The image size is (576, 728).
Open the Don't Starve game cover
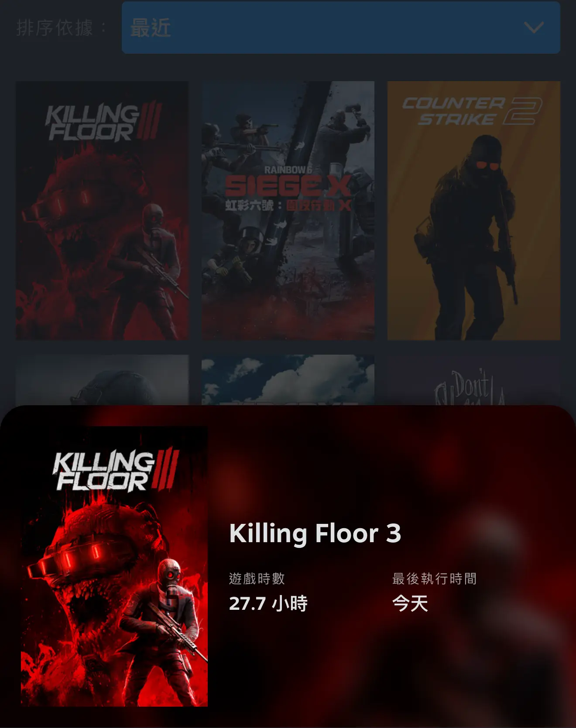(474, 380)
